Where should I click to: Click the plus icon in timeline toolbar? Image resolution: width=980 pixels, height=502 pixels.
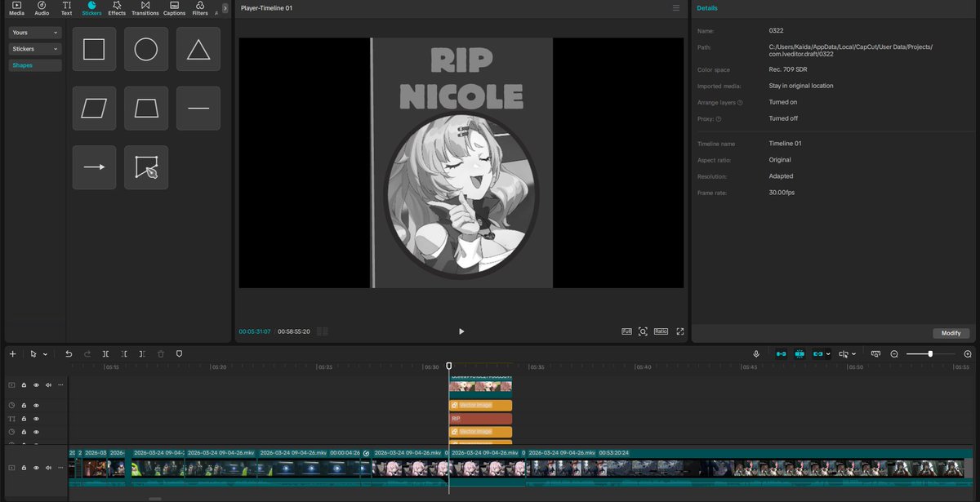(x=12, y=354)
